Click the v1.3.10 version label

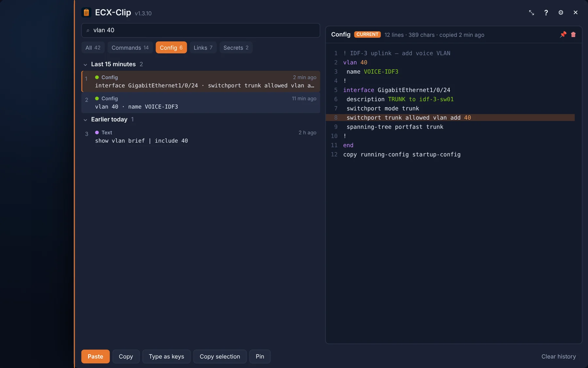point(143,13)
